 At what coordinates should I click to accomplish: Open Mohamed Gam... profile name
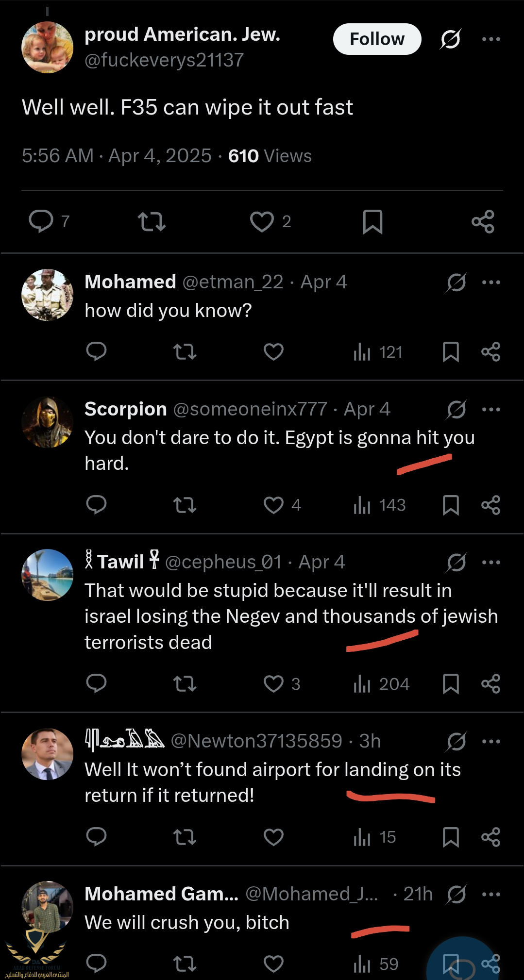[161, 894]
